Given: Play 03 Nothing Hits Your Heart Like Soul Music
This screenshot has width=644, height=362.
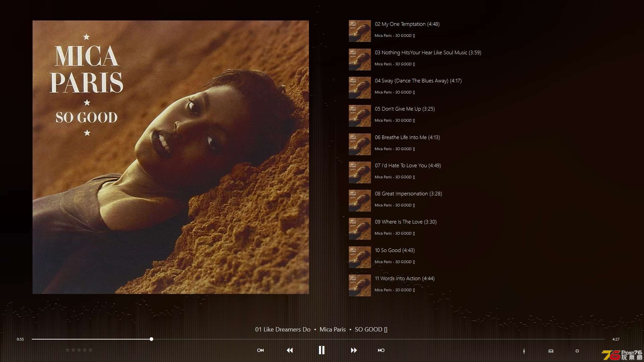Looking at the screenshot, I should (428, 53).
